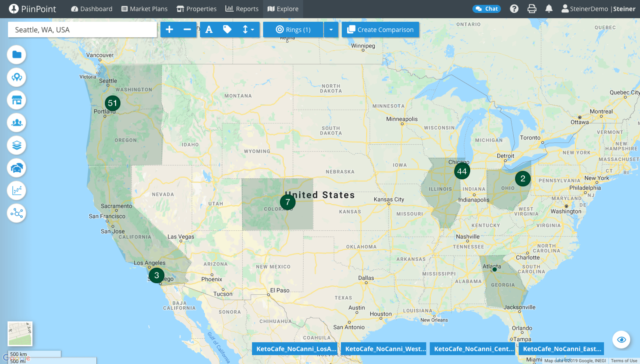640x364 pixels.
Task: Click the network nodes sidebar icon
Action: coord(17,213)
